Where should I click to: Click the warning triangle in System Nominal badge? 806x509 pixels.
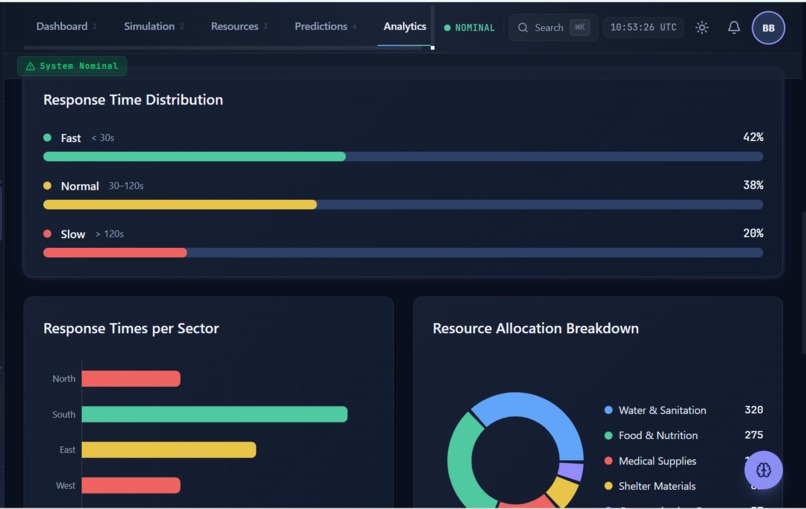coord(30,66)
